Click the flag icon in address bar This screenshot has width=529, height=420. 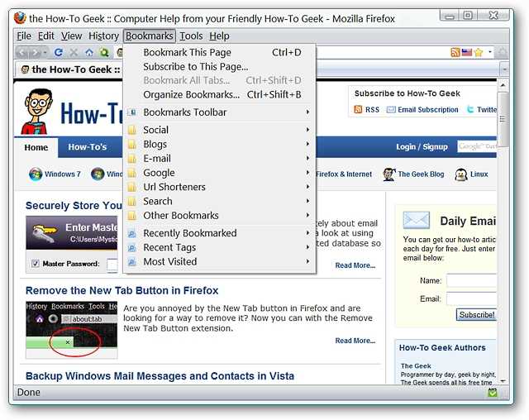(x=467, y=52)
